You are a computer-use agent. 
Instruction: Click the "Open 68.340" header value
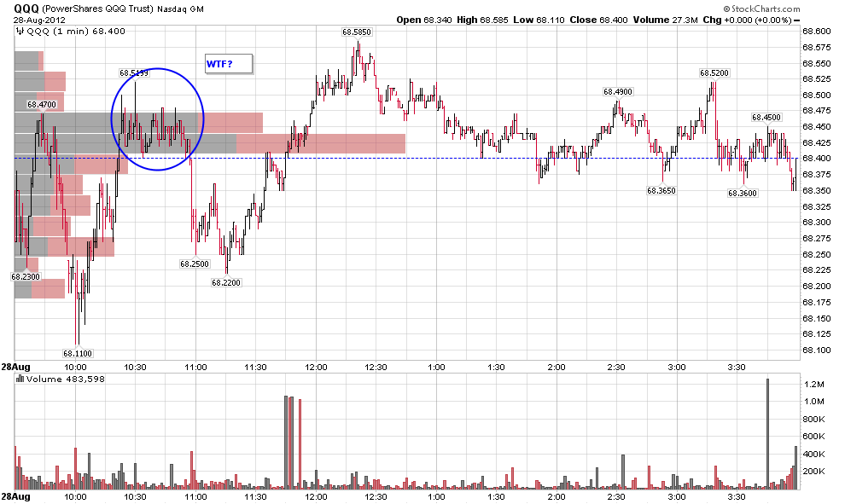click(x=425, y=20)
